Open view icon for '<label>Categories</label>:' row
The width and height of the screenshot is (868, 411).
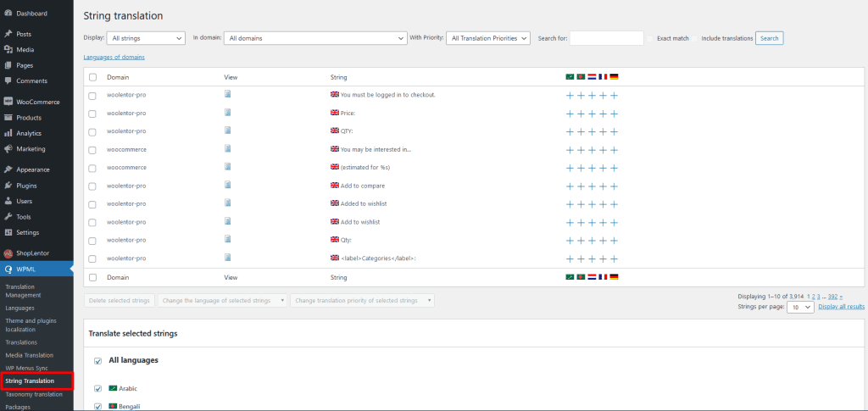pos(227,258)
